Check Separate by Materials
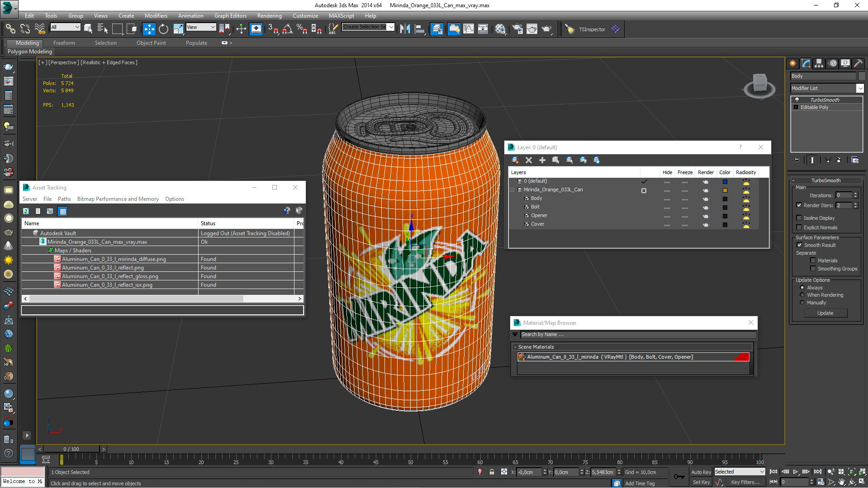868x488 pixels. click(x=813, y=261)
